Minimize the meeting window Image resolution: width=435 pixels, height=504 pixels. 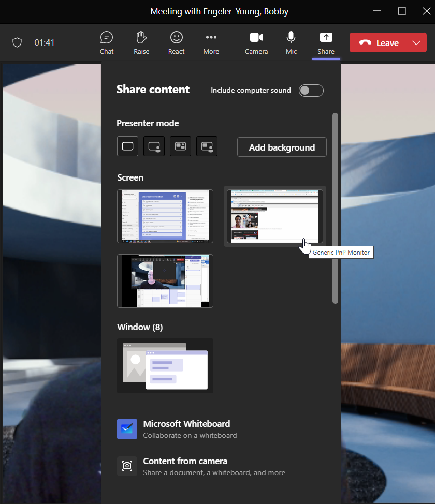pyautogui.click(x=377, y=11)
